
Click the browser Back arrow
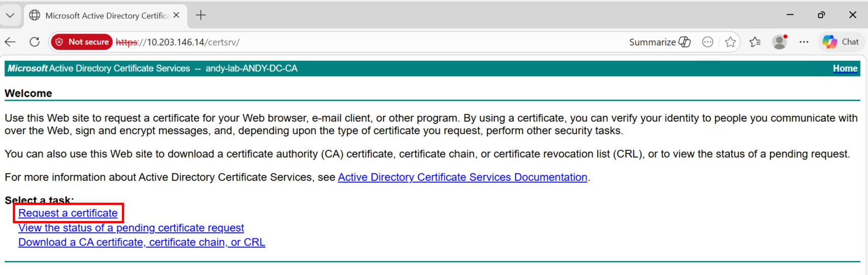pyautogui.click(x=11, y=42)
